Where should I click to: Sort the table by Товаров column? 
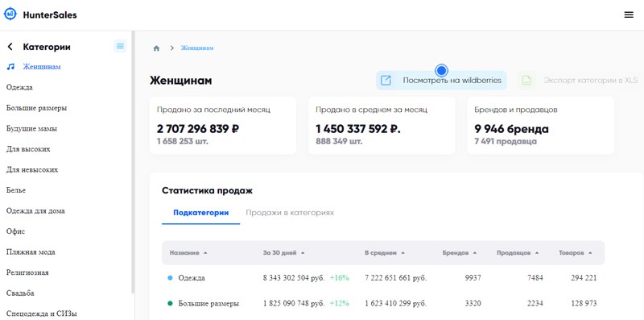click(575, 253)
